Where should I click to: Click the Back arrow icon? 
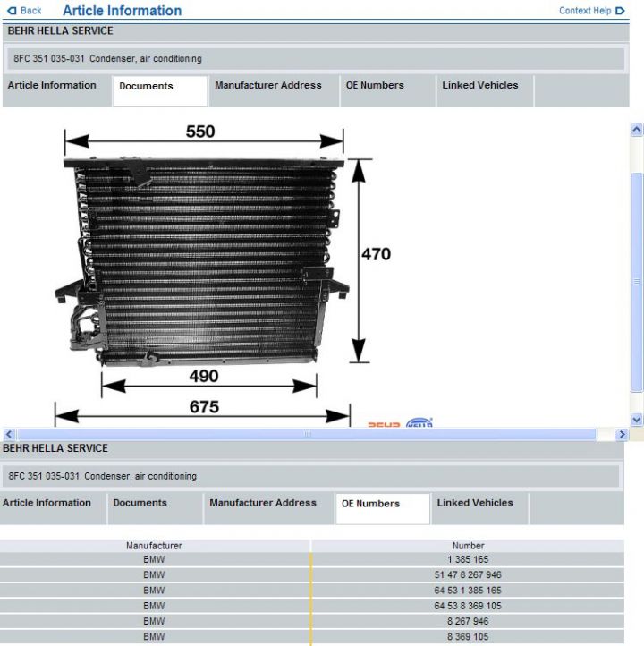coord(12,11)
